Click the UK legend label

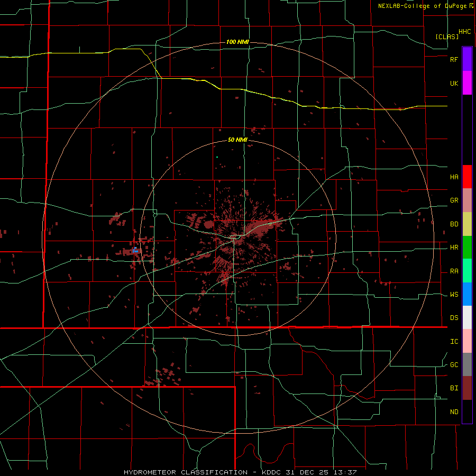454,83
